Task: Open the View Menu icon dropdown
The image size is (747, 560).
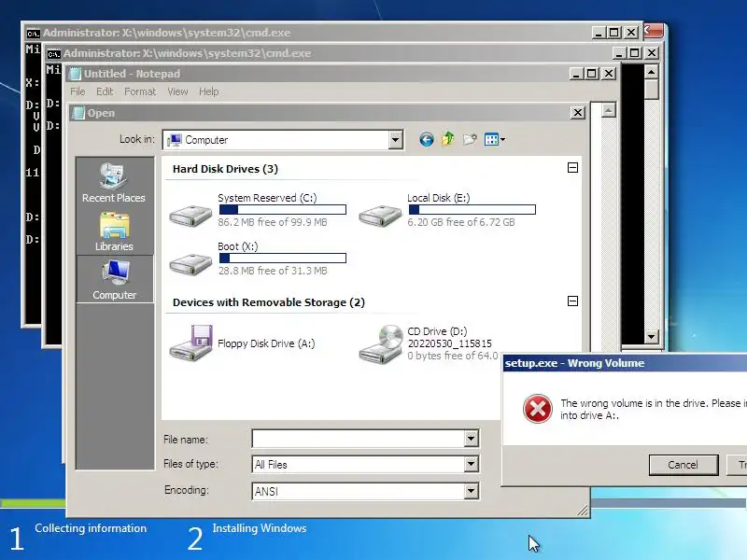Action: click(x=495, y=139)
